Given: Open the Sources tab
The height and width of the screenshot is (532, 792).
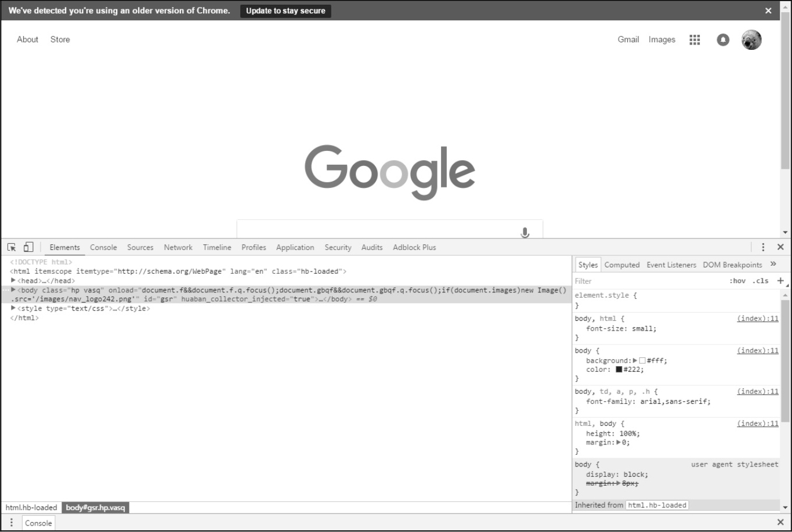Looking at the screenshot, I should point(140,247).
